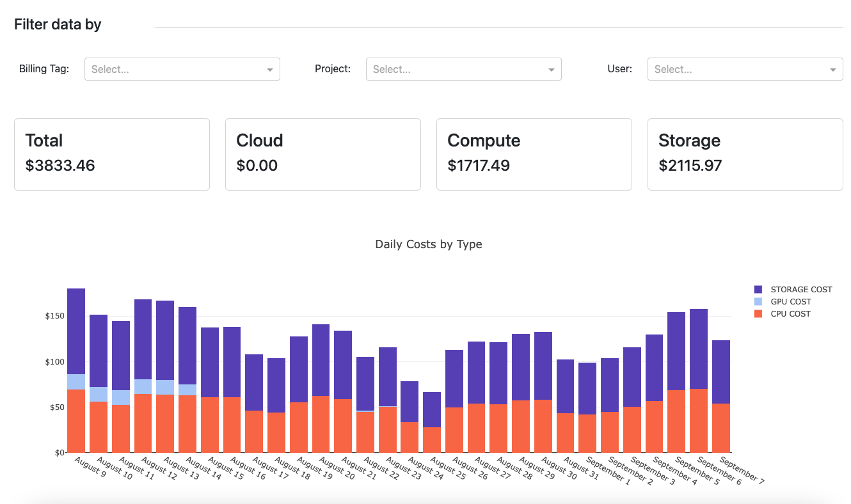Select the Compute cost card
The height and width of the screenshot is (504, 851).
[x=534, y=154]
